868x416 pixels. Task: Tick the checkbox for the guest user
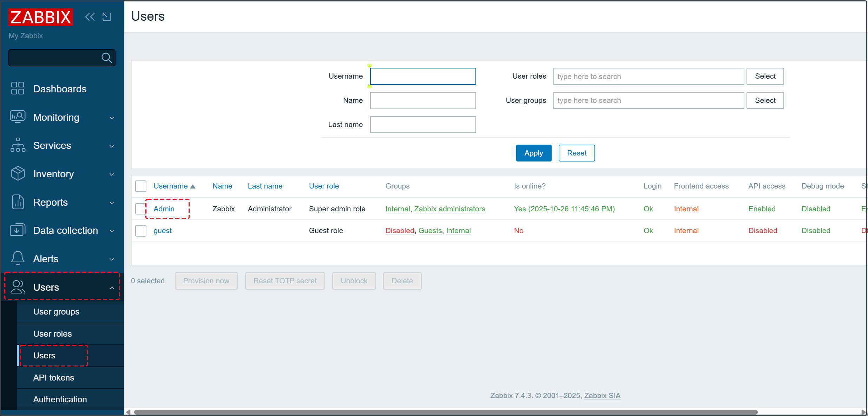pos(141,231)
